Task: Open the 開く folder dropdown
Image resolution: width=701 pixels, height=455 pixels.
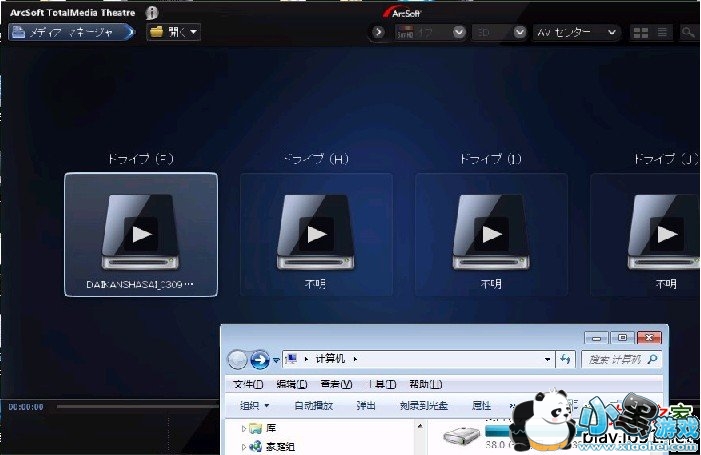Action: tap(173, 32)
